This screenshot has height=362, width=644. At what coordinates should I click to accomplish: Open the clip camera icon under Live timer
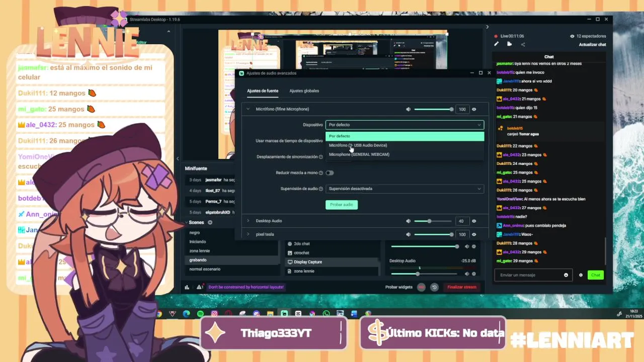pyautogui.click(x=510, y=44)
